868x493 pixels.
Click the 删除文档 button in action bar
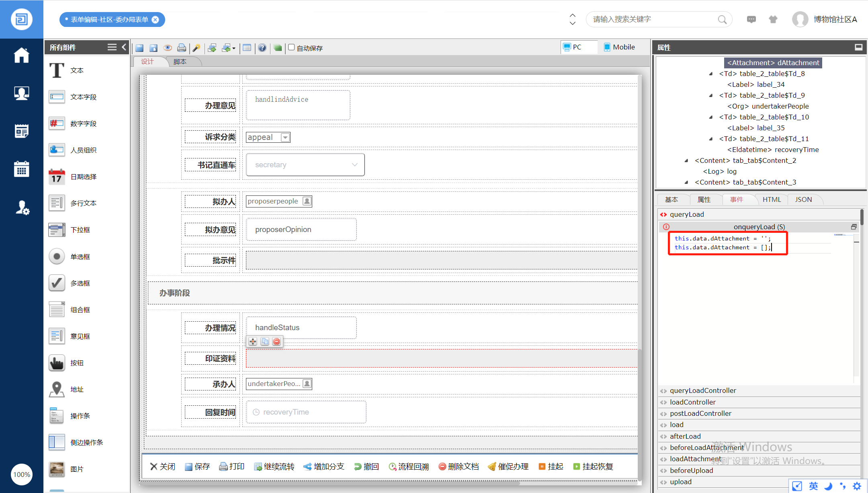pos(459,466)
